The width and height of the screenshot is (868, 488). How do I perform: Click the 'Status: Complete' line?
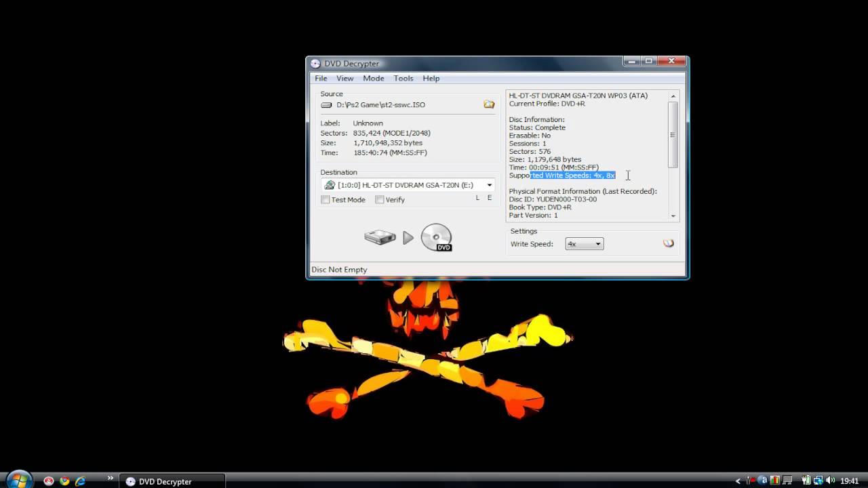[x=537, y=127]
